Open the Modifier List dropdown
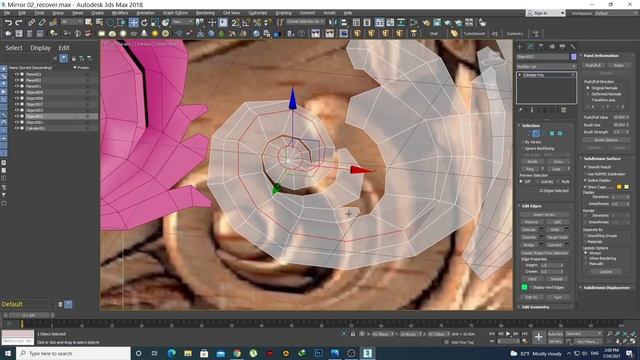This screenshot has width=640, height=360. point(546,66)
